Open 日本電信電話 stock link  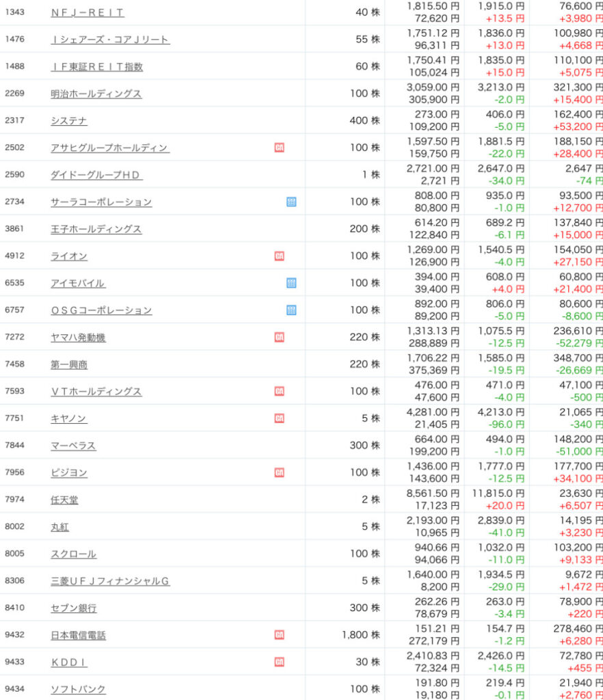click(78, 635)
